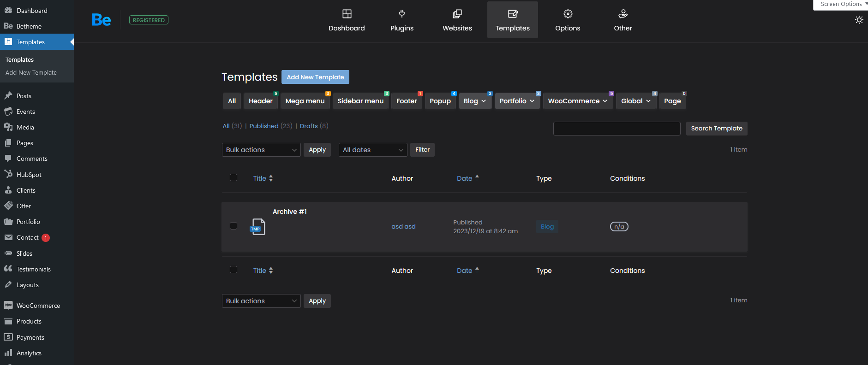Click the top Apply button
This screenshot has height=365, width=868.
pyautogui.click(x=317, y=150)
